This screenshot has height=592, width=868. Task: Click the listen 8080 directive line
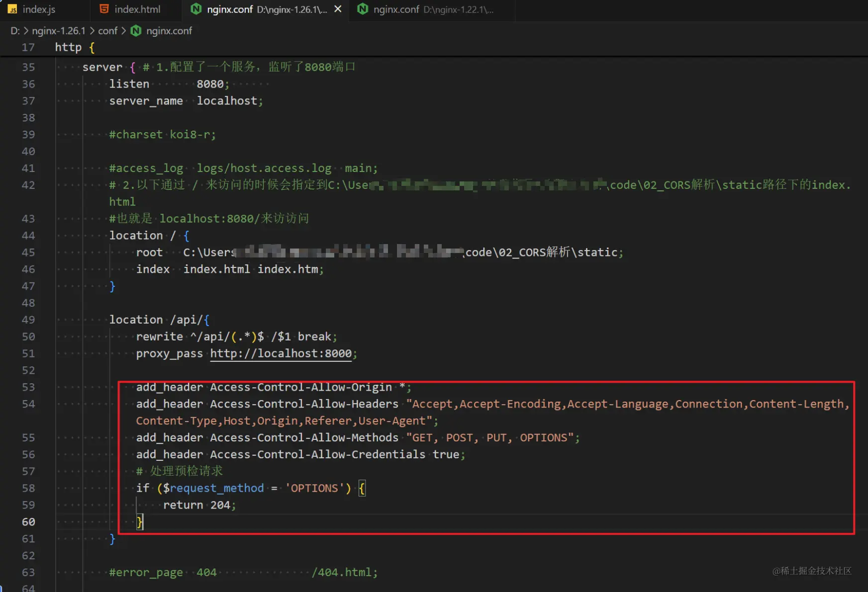(x=169, y=84)
